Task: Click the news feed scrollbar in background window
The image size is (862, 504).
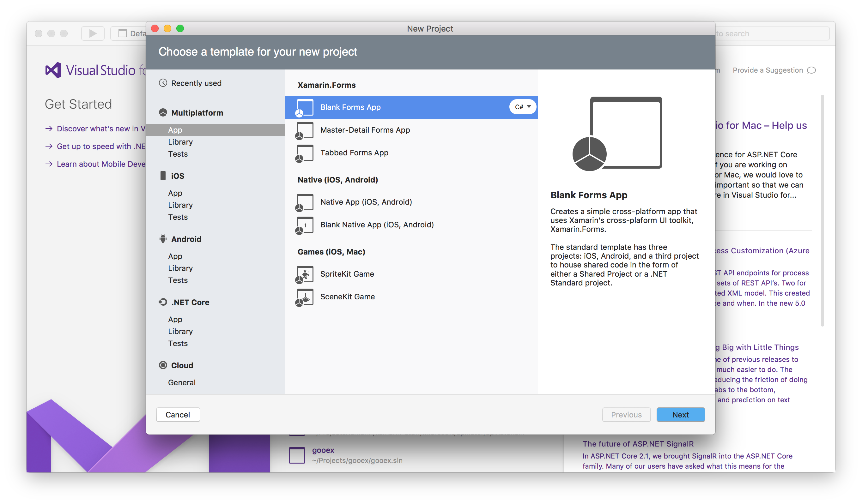Action: tap(822, 211)
